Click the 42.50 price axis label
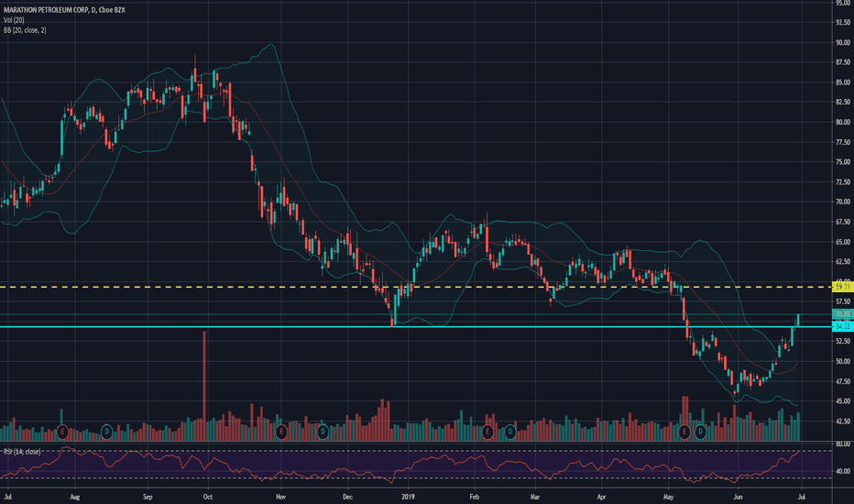 (x=843, y=422)
